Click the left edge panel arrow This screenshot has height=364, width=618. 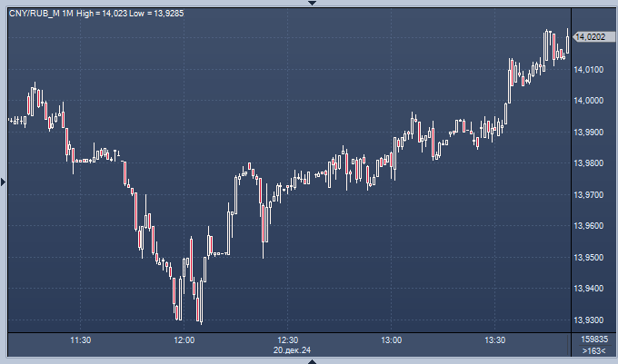[3, 182]
